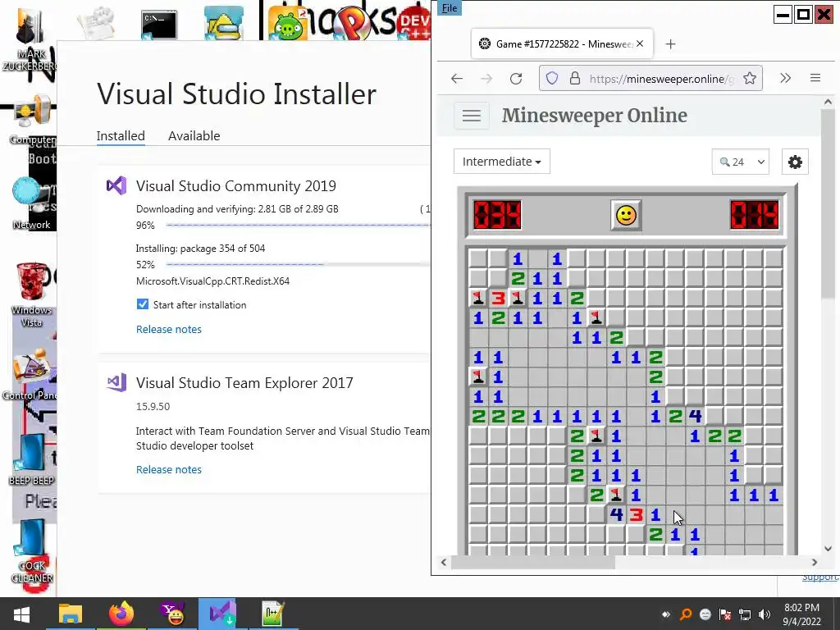Click the Visual Studio Community 2019 logo
Viewport: 840px width, 630px height.
pos(116,186)
